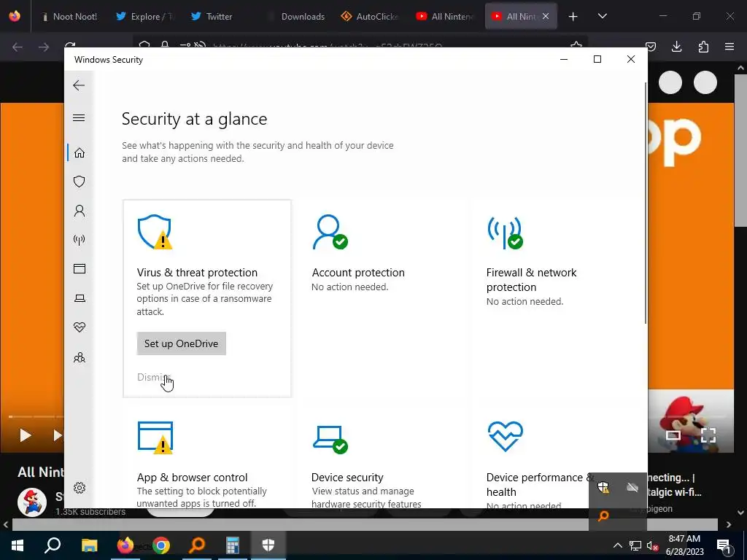Open App & browser control window icon in the sidebar
The image size is (747, 560).
[x=80, y=268]
